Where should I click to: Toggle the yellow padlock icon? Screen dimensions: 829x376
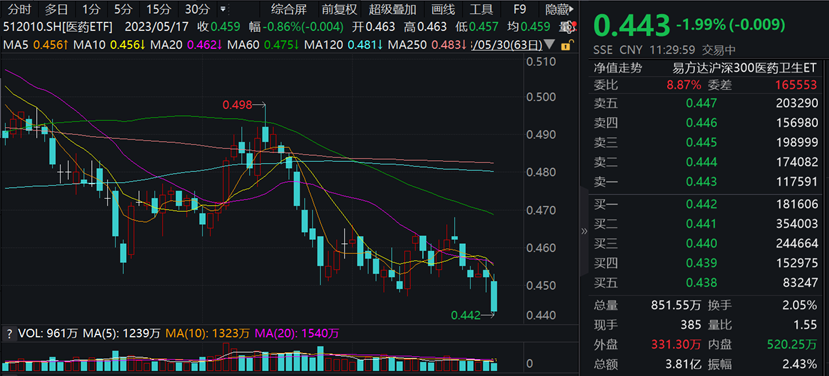[x=565, y=45]
